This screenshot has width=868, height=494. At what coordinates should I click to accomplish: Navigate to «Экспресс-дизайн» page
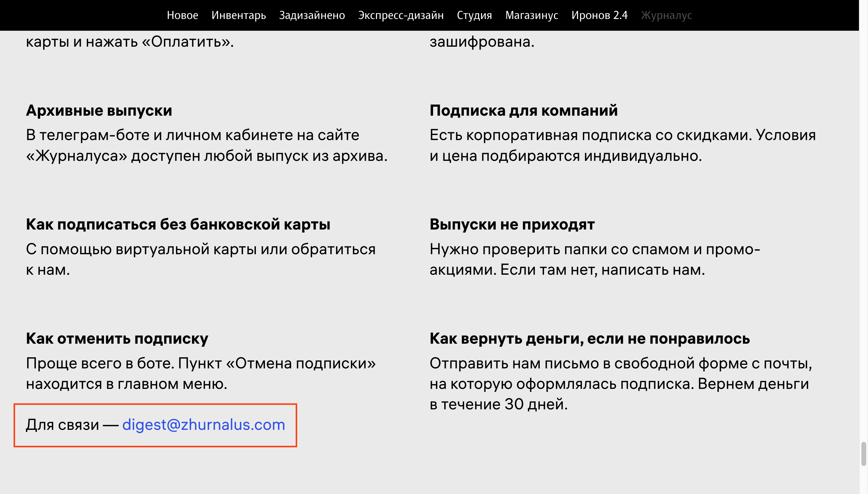click(x=401, y=15)
